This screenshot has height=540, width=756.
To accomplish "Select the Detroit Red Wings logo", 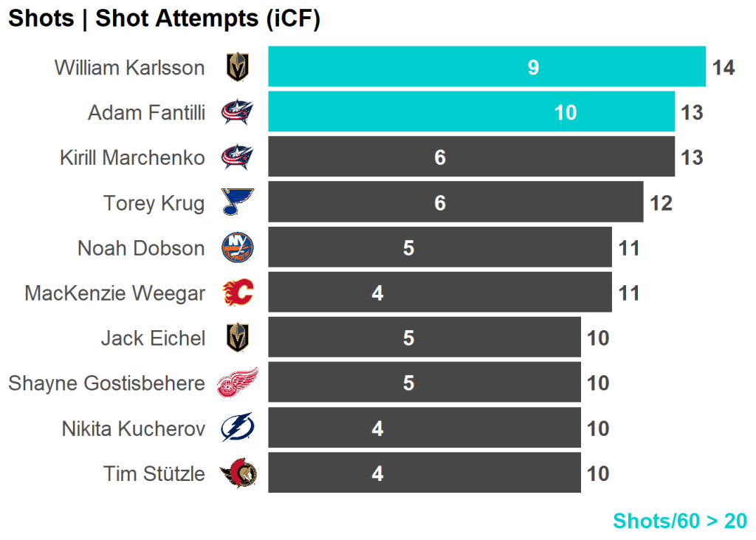I will tap(238, 383).
